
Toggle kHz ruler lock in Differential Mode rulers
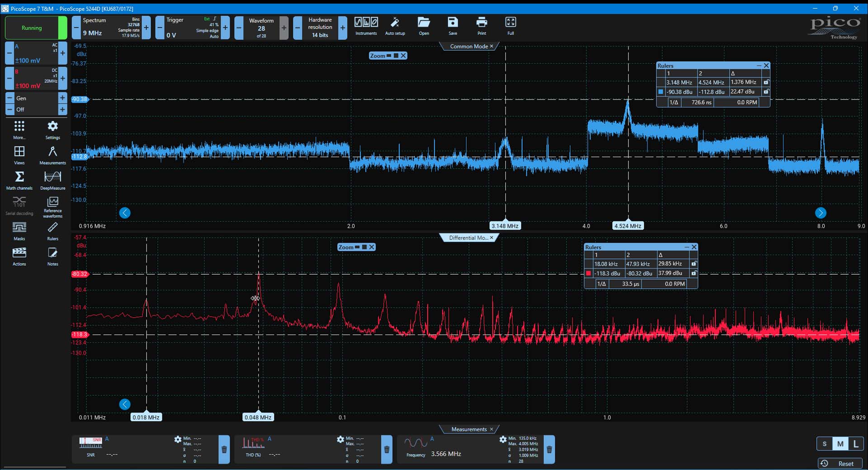(x=694, y=264)
